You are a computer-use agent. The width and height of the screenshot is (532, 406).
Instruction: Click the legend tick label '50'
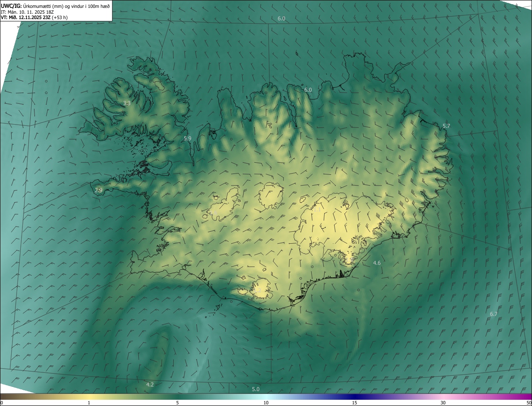click(529, 403)
